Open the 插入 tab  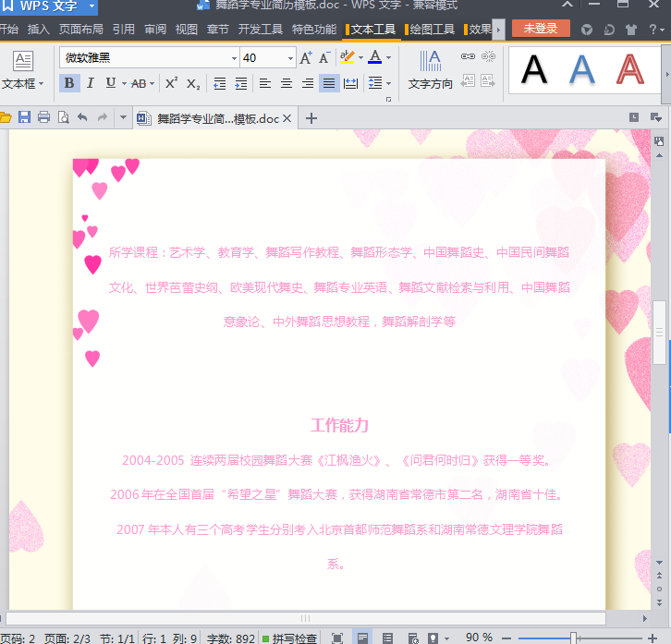tap(39, 29)
